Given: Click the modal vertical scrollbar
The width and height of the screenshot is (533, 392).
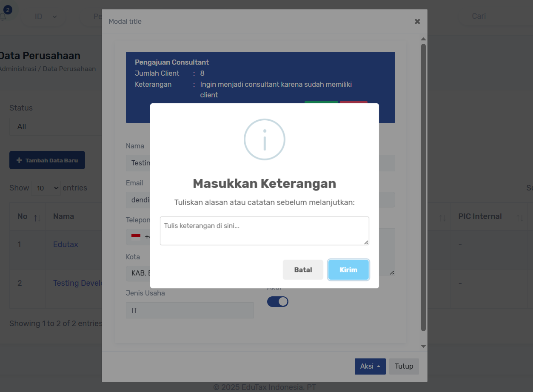Looking at the screenshot, I should [423, 187].
